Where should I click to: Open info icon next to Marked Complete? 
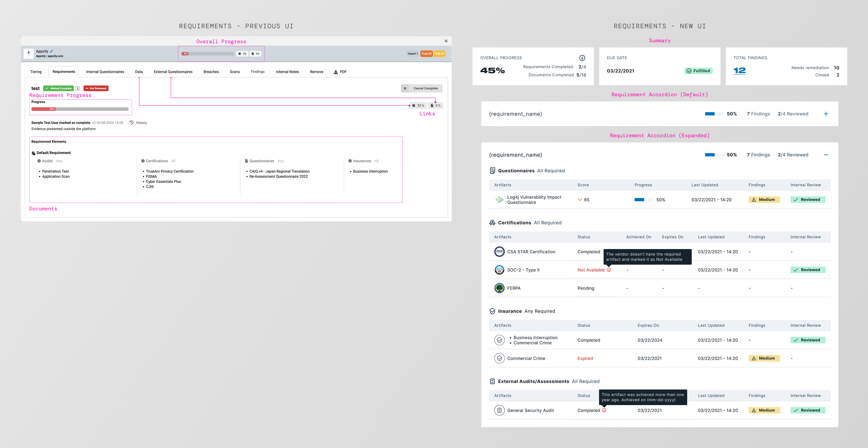tap(77, 88)
